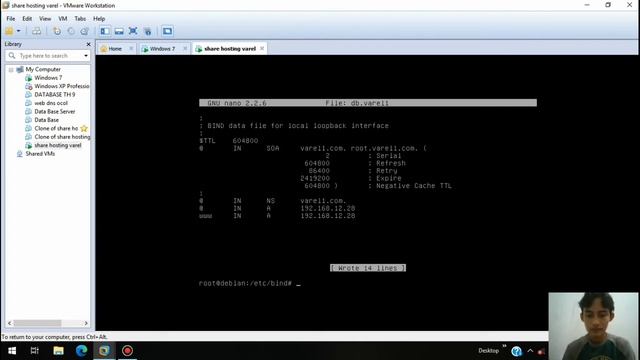Screen dimensions: 640x360
Task: Open the Tabs menu
Action: [80, 19]
